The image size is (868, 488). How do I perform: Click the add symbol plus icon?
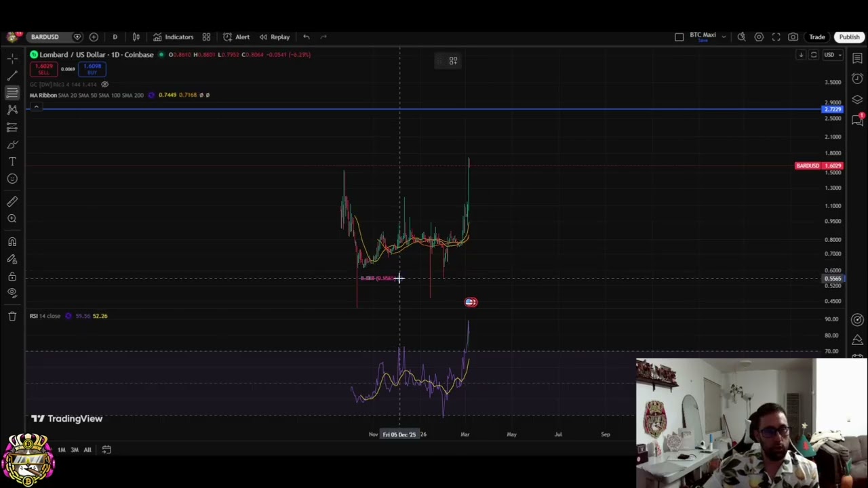[x=94, y=37]
